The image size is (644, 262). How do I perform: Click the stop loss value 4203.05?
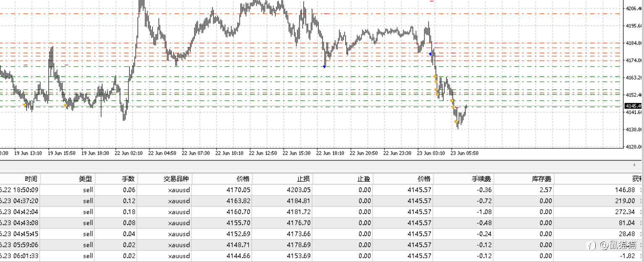(x=299, y=190)
